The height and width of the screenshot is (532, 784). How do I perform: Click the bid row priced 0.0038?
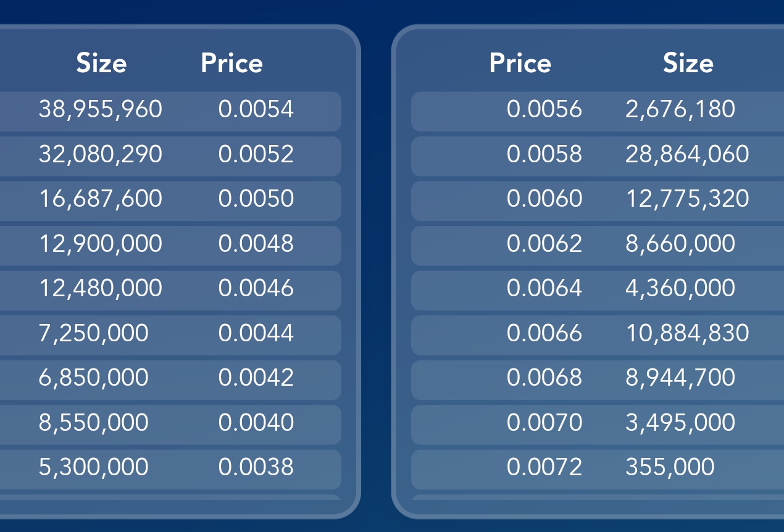pos(256,467)
